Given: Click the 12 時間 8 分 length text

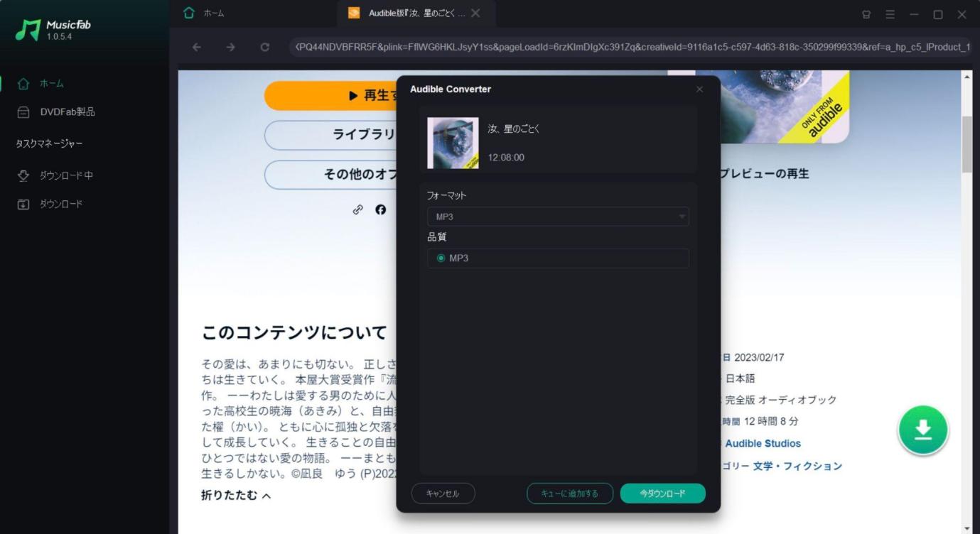Looking at the screenshot, I should click(x=771, y=421).
